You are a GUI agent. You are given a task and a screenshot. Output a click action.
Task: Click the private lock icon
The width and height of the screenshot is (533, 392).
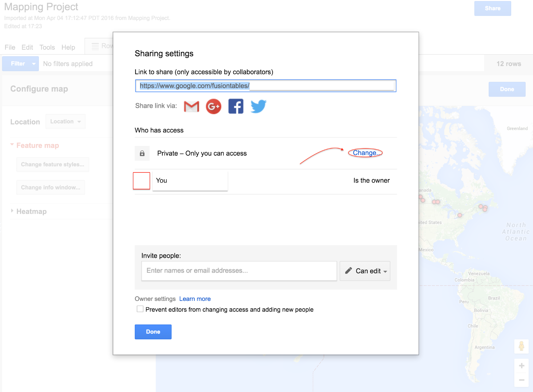pos(142,154)
